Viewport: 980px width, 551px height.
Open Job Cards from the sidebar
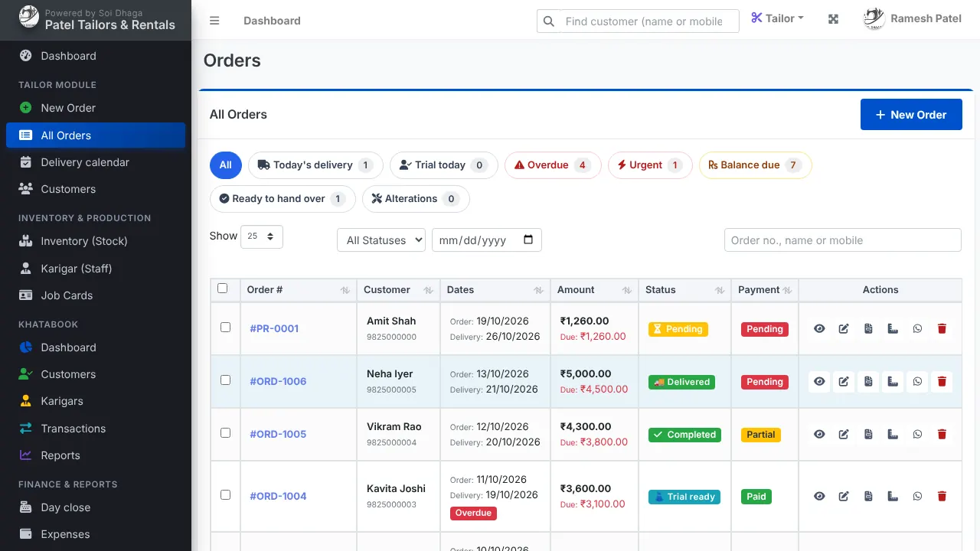(96, 295)
